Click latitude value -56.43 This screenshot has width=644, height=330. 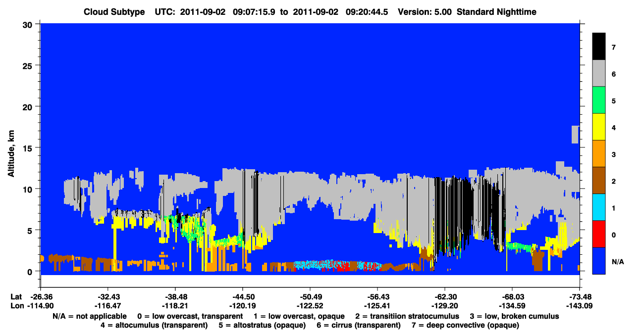point(377,296)
